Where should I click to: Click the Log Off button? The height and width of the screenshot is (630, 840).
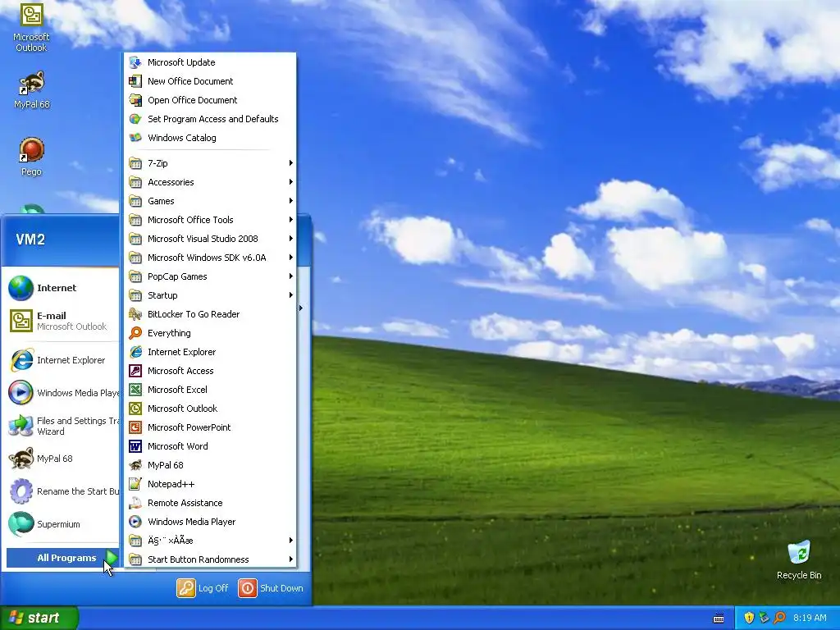point(203,587)
